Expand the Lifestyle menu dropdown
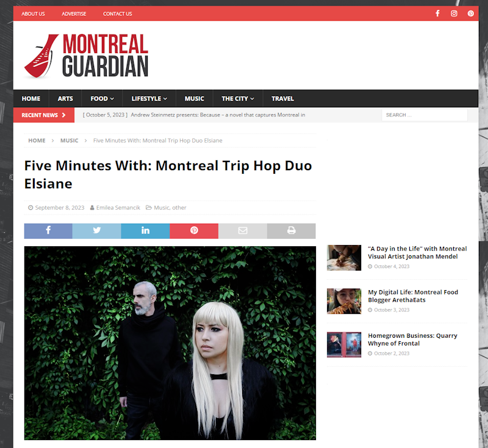Image resolution: width=488 pixels, height=448 pixels. click(x=149, y=99)
